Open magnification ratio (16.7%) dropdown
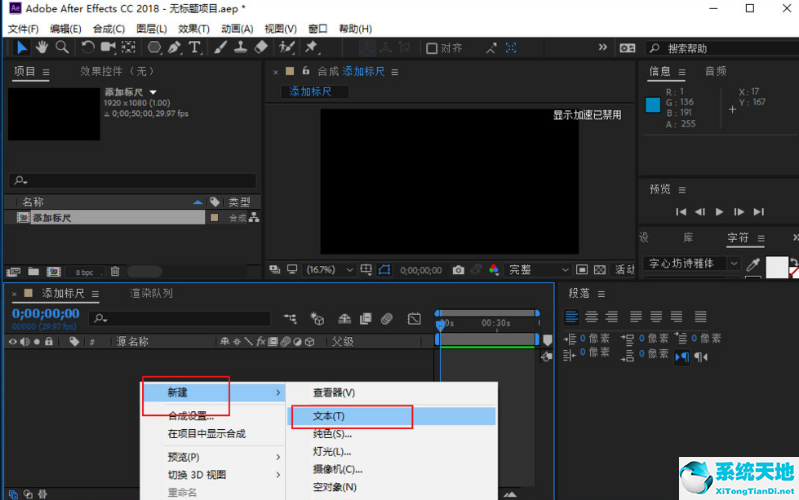Image resolution: width=799 pixels, height=500 pixels. point(329,270)
